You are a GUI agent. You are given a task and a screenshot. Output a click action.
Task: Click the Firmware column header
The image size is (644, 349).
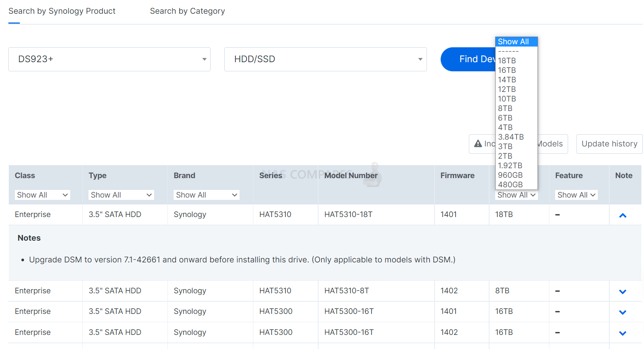click(457, 175)
